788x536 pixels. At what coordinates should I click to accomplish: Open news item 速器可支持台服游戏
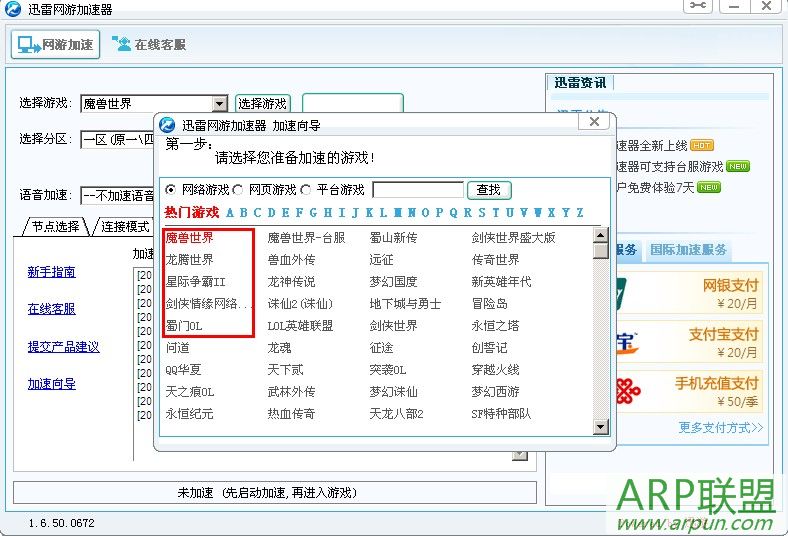tap(670, 166)
